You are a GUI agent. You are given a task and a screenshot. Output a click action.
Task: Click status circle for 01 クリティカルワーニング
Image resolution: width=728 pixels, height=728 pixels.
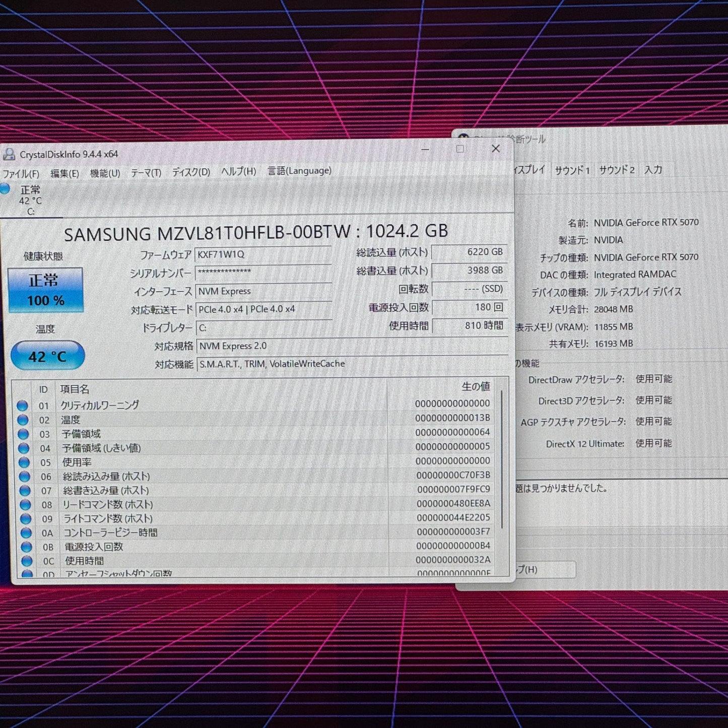(x=22, y=406)
